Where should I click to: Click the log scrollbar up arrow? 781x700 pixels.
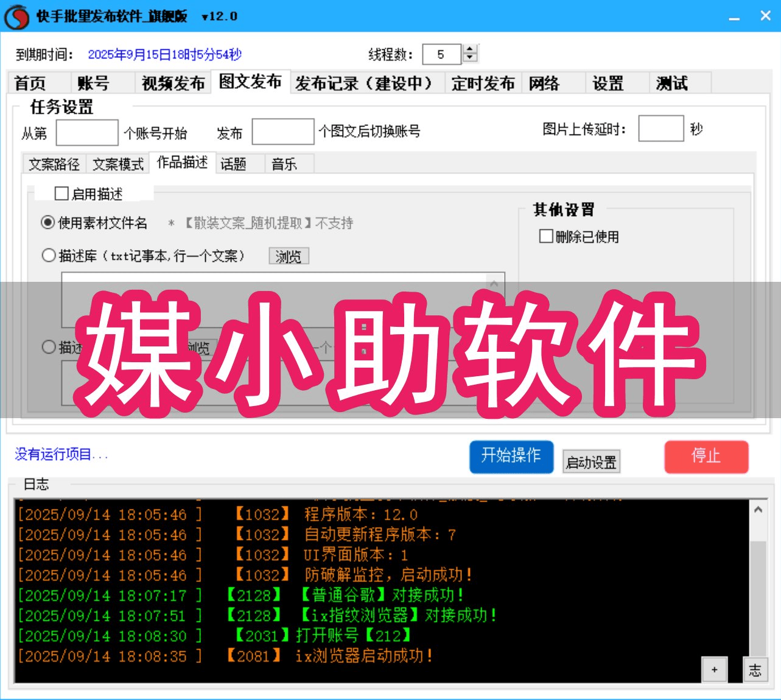pyautogui.click(x=758, y=510)
